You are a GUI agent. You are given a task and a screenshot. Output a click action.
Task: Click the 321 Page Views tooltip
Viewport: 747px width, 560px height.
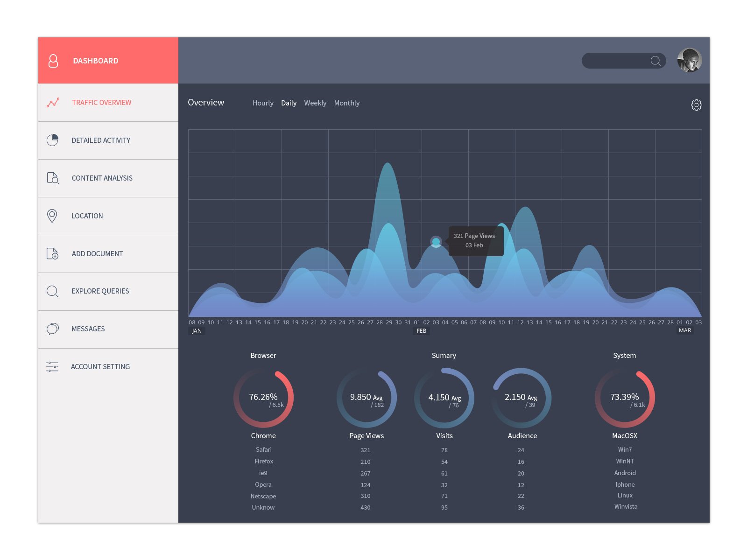point(476,241)
